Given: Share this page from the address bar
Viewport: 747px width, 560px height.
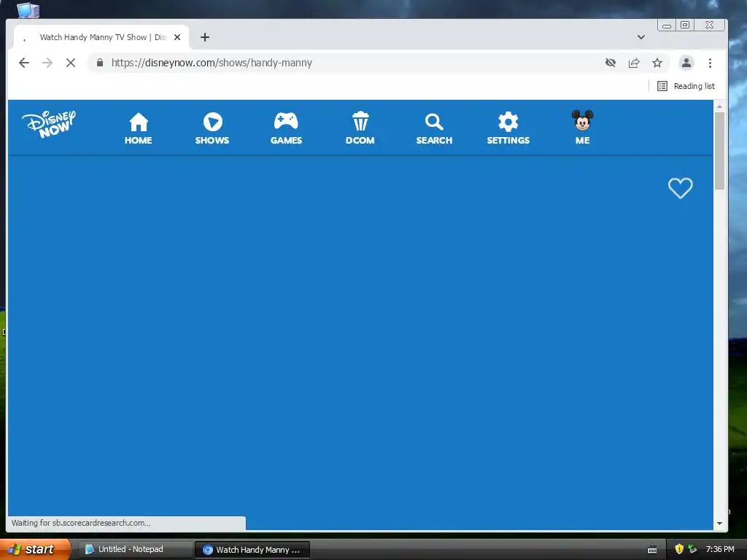Looking at the screenshot, I should 634,63.
